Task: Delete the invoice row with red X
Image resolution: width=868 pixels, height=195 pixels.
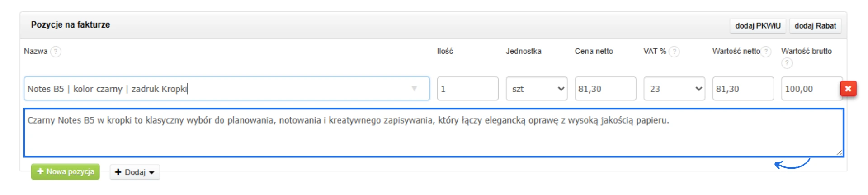Action: tap(848, 89)
